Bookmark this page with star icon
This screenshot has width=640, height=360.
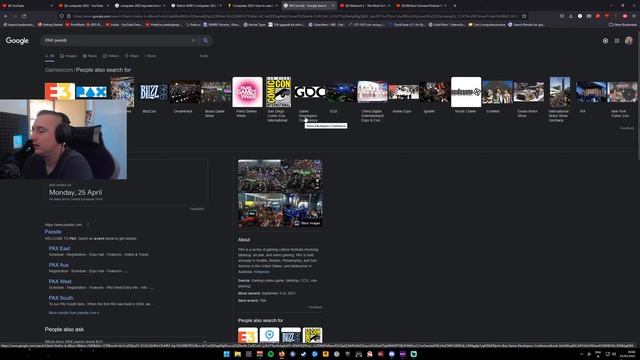point(524,16)
